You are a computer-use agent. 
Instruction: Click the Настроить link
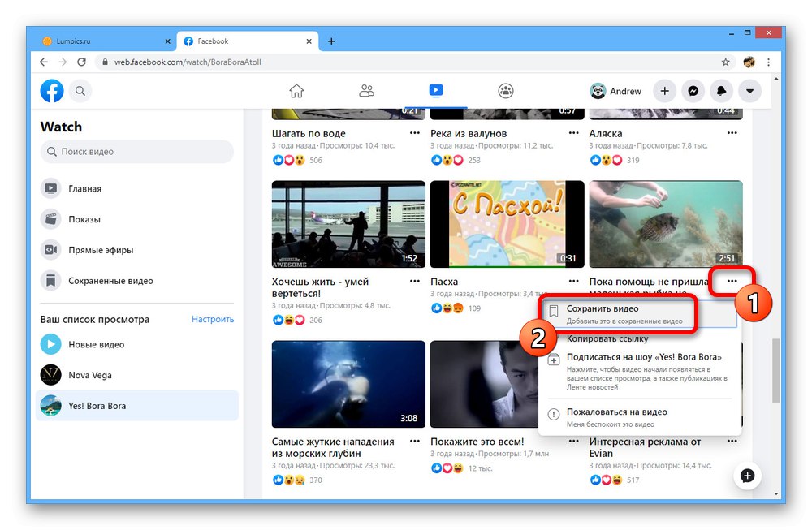212,319
